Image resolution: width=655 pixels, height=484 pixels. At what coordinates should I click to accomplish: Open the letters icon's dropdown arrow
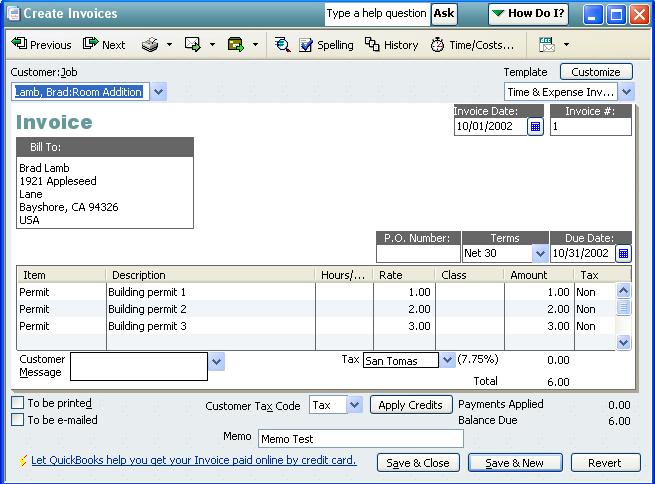tap(566, 44)
